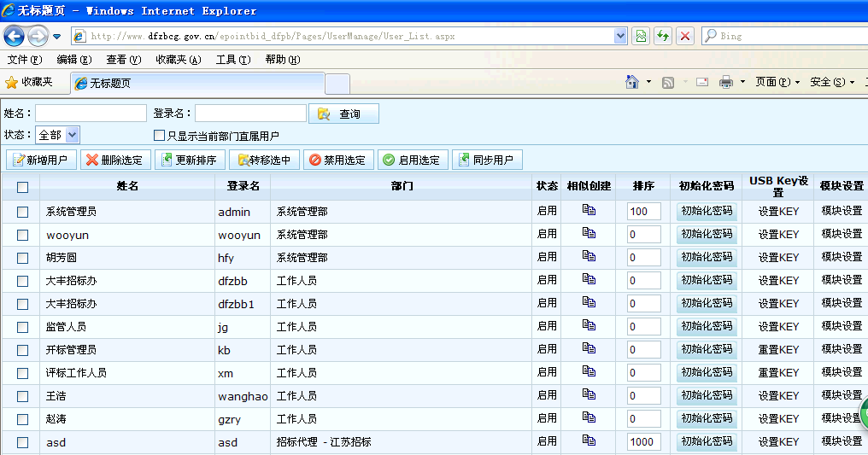Screen dimensions: 868x455
Task: Click 重置KEY link in the kb row
Action: [x=778, y=349]
